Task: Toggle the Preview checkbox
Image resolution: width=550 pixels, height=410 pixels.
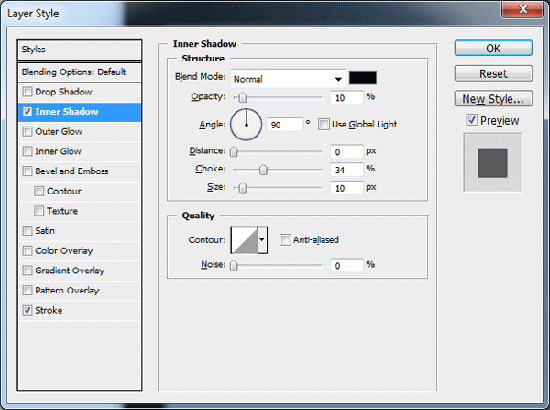Action: (471, 120)
